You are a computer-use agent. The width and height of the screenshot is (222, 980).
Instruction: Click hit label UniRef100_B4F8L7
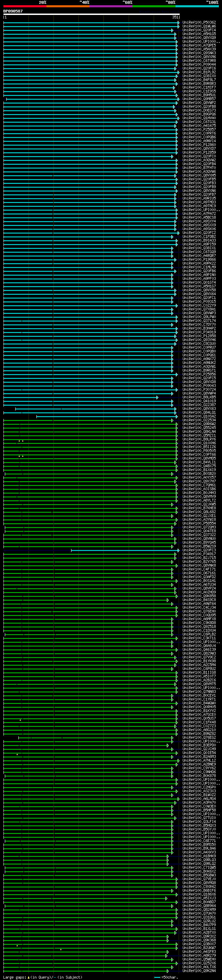click(x=199, y=80)
